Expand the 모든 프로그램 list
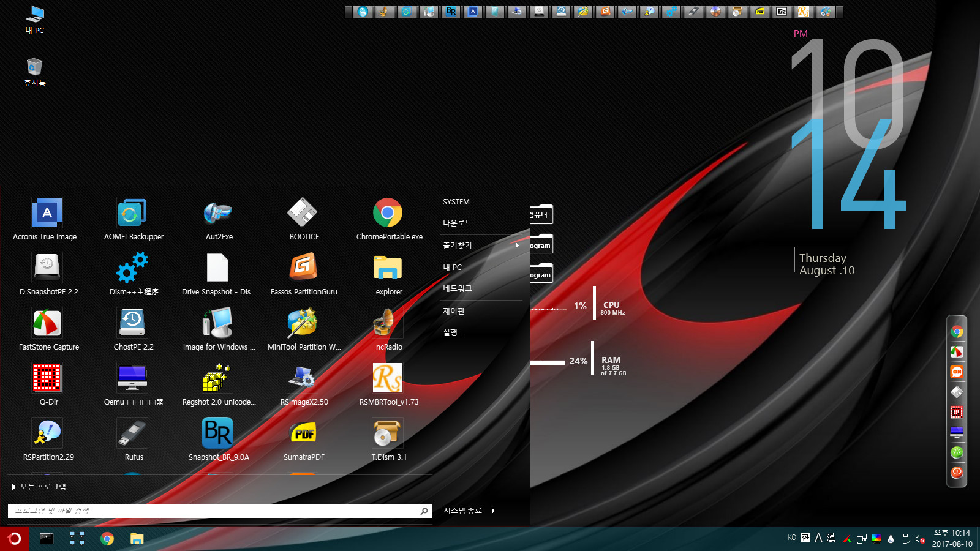Image resolution: width=980 pixels, height=551 pixels. 39,487
